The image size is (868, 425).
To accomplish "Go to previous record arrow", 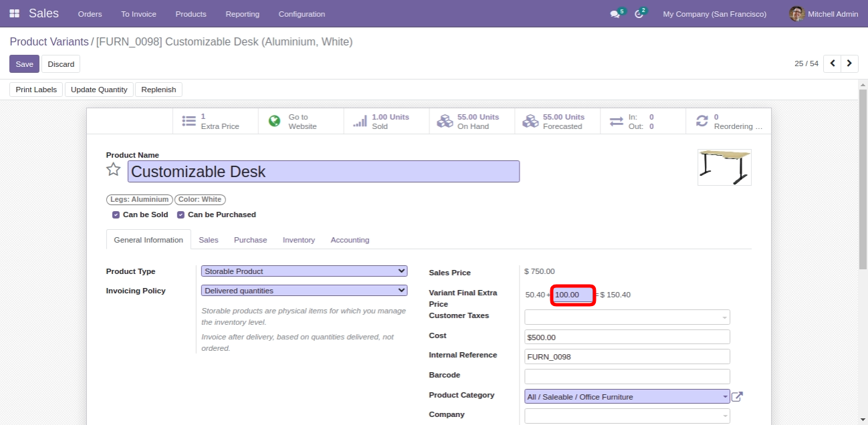I will 833,63.
